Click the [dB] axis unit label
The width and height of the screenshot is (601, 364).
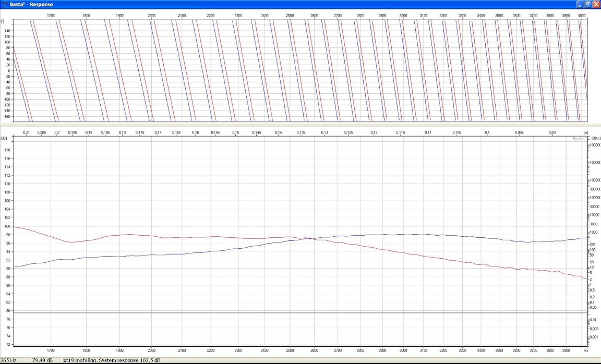tap(4, 138)
